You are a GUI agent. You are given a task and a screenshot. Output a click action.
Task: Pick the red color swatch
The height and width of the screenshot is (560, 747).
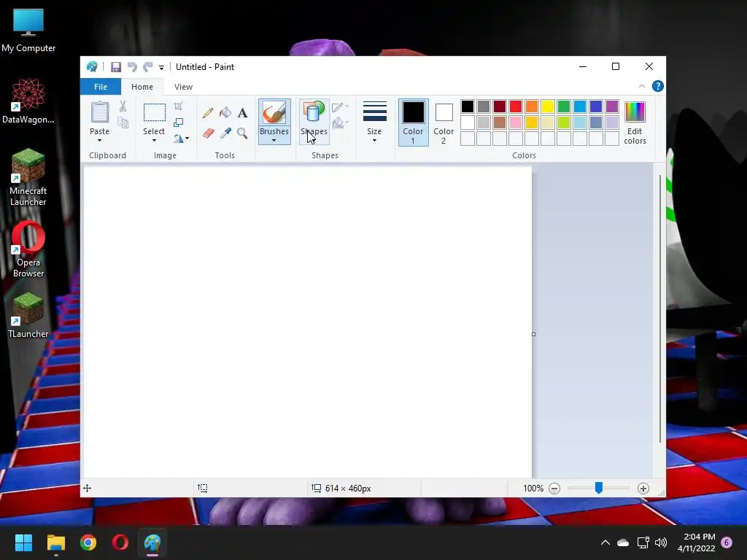tap(516, 106)
